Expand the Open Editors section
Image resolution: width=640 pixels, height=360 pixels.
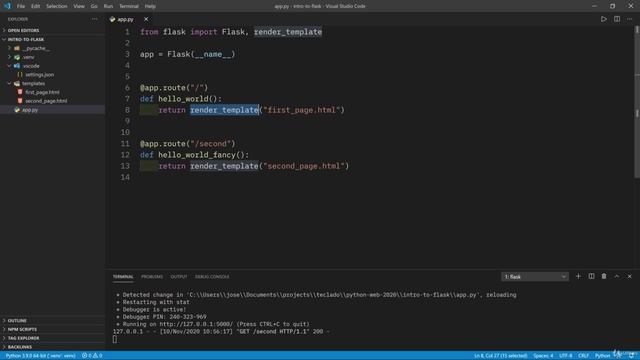pyautogui.click(x=53, y=31)
